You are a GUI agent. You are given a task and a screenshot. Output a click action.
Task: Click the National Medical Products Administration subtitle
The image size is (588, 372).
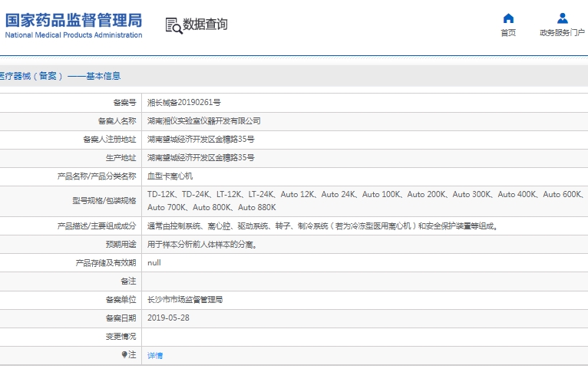click(x=74, y=35)
